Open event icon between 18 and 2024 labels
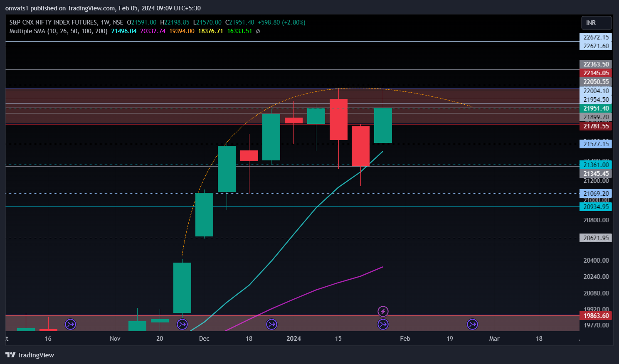The width and height of the screenshot is (619, 364). (x=271, y=324)
